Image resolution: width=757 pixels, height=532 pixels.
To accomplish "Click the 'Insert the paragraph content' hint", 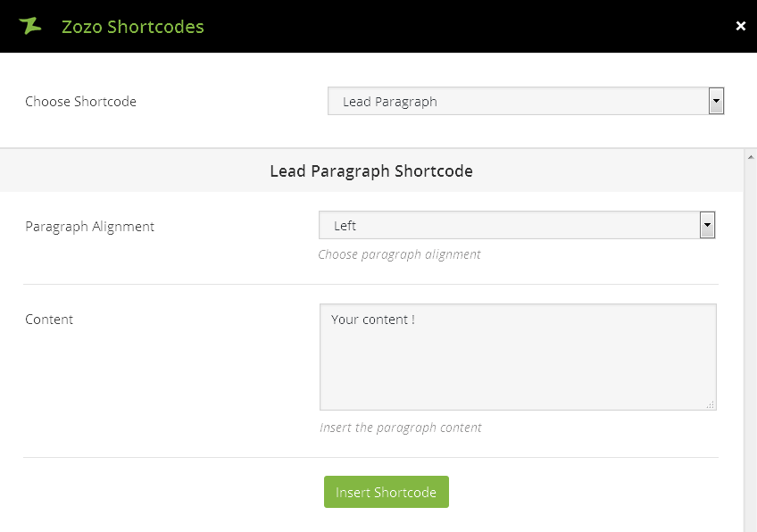I will pos(400,428).
